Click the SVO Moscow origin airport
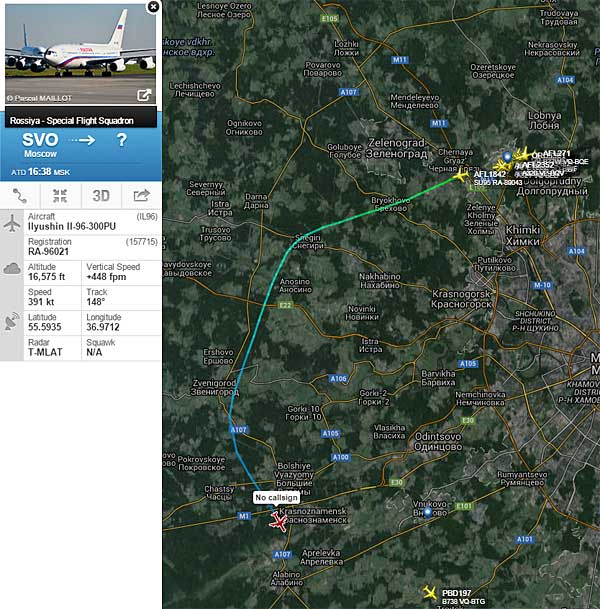600x609 pixels. click(x=40, y=144)
